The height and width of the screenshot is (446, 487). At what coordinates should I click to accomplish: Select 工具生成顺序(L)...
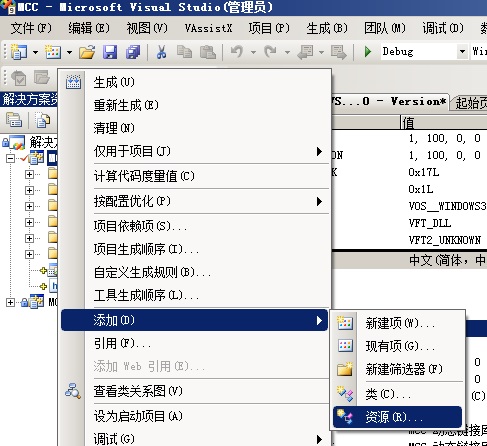point(195,295)
